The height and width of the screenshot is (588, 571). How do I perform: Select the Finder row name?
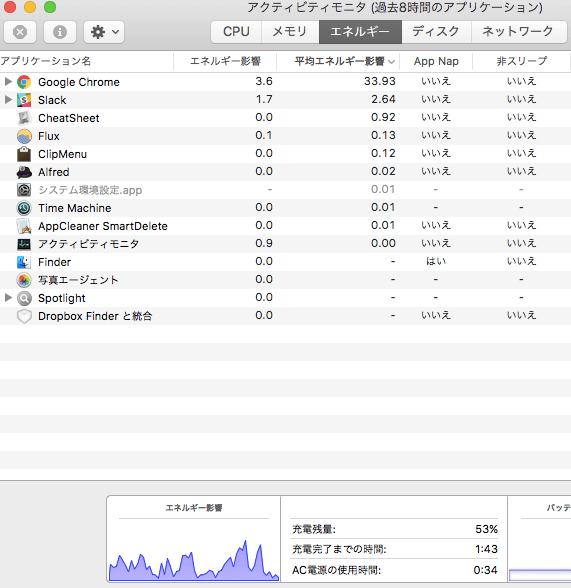click(54, 262)
